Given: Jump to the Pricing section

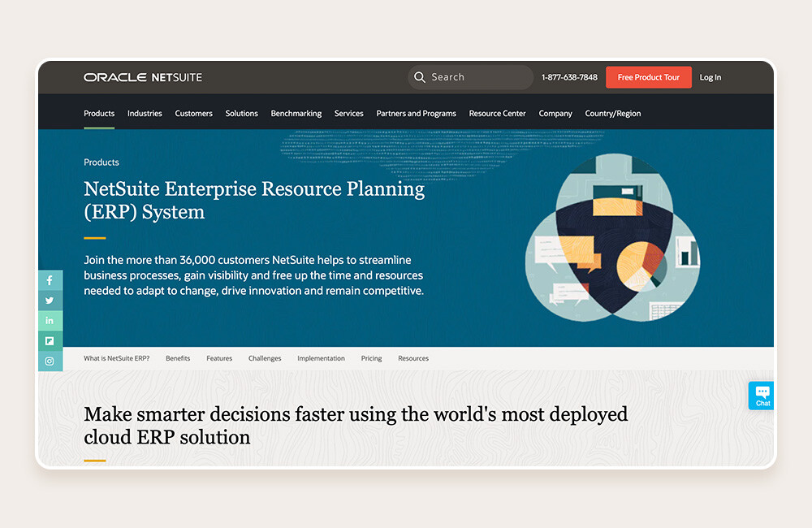Looking at the screenshot, I should (371, 358).
